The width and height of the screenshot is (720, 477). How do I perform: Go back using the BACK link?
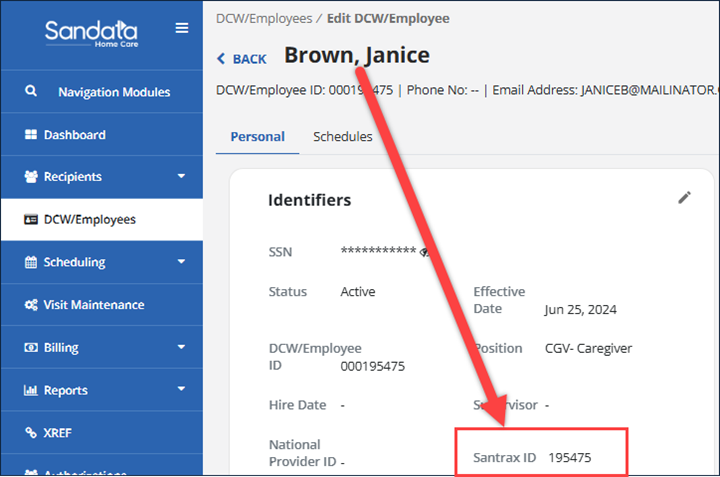pyautogui.click(x=242, y=59)
